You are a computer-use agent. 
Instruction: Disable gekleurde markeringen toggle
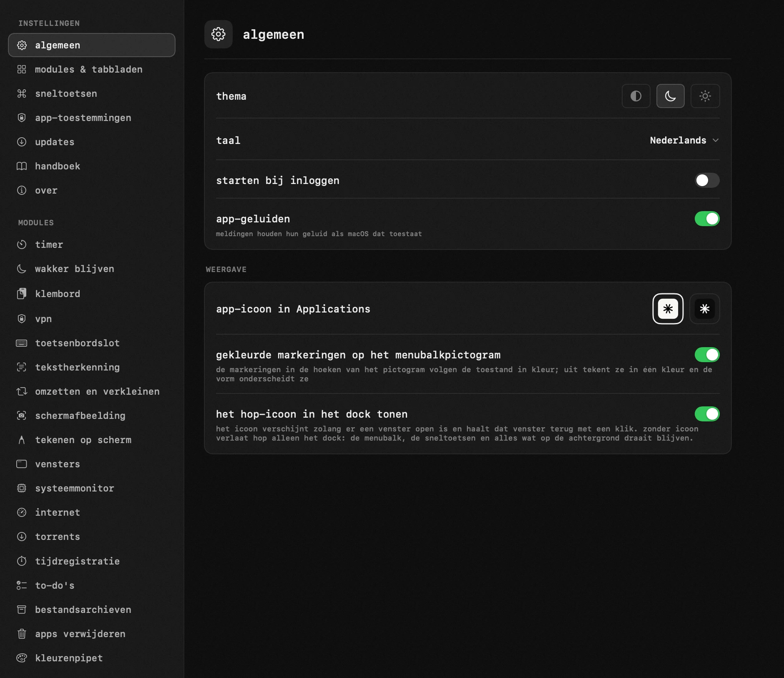coord(707,355)
